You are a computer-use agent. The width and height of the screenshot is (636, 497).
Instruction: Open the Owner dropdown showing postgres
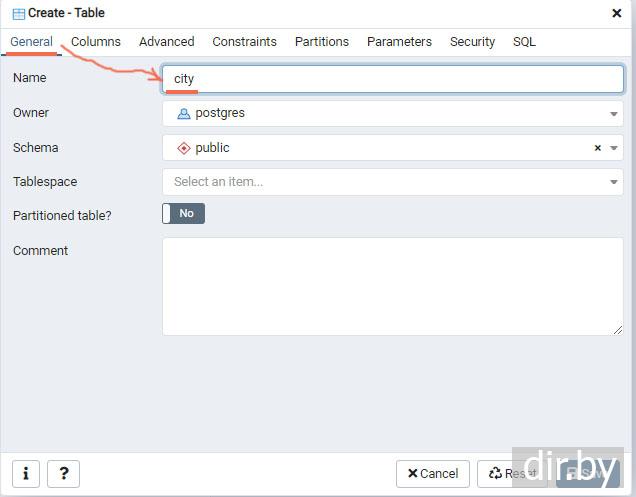click(x=392, y=114)
